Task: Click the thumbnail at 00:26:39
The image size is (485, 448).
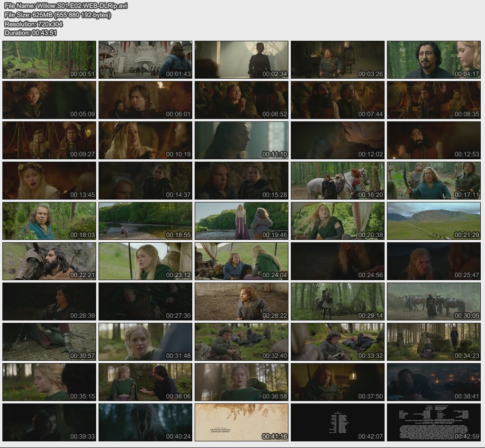Action: pyautogui.click(x=49, y=302)
